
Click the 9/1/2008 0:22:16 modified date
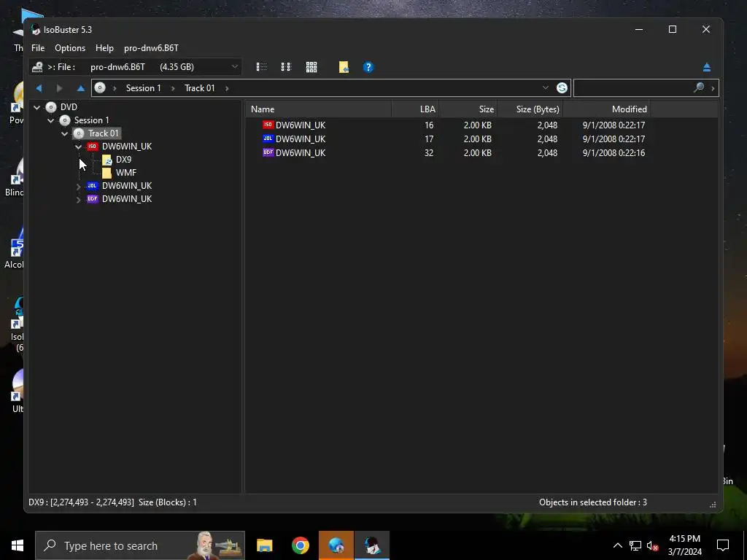(x=614, y=153)
